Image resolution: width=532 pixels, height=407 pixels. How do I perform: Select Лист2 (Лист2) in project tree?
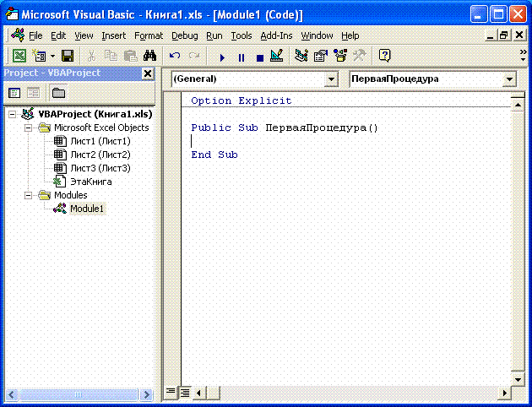(x=98, y=155)
